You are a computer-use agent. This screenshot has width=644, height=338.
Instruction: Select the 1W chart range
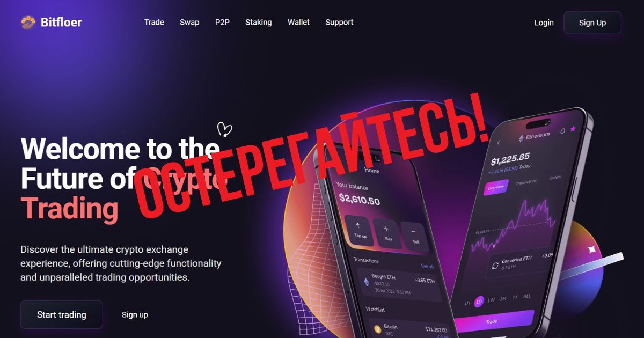click(491, 300)
